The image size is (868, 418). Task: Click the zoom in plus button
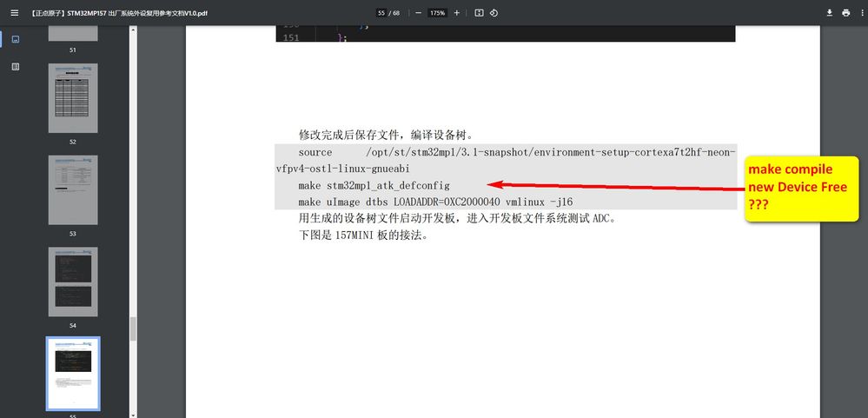click(x=457, y=13)
